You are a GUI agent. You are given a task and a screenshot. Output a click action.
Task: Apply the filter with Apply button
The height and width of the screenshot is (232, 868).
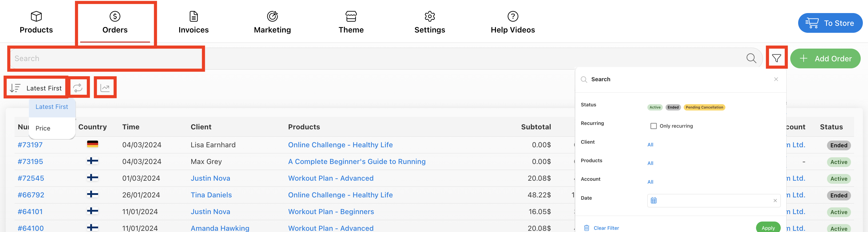click(x=768, y=228)
